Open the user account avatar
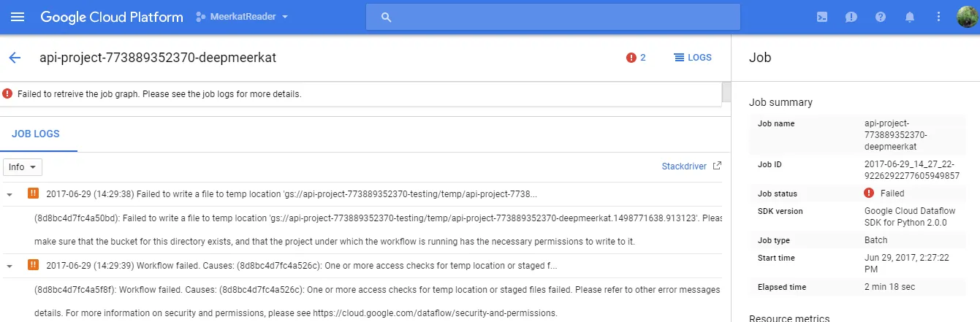 (x=968, y=17)
